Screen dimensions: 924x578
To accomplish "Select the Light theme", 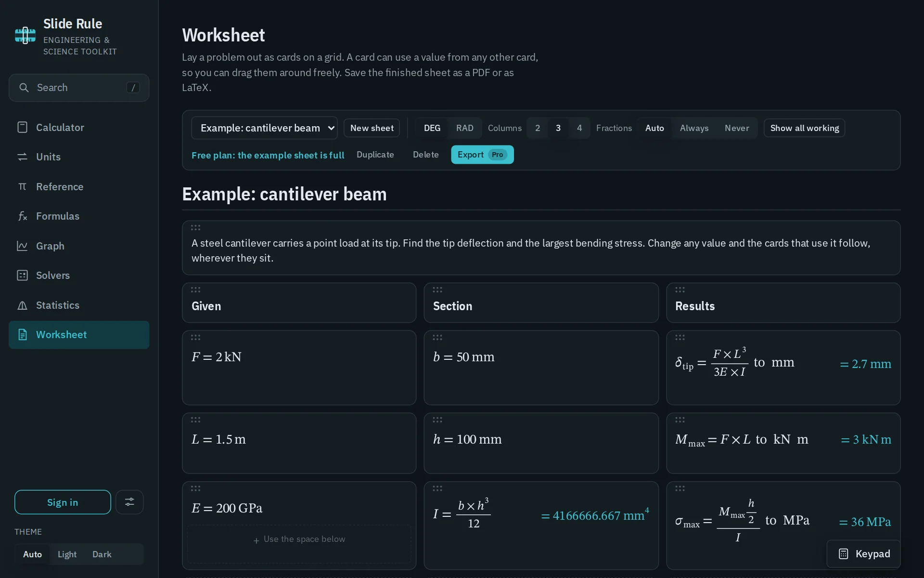I will click(x=67, y=554).
